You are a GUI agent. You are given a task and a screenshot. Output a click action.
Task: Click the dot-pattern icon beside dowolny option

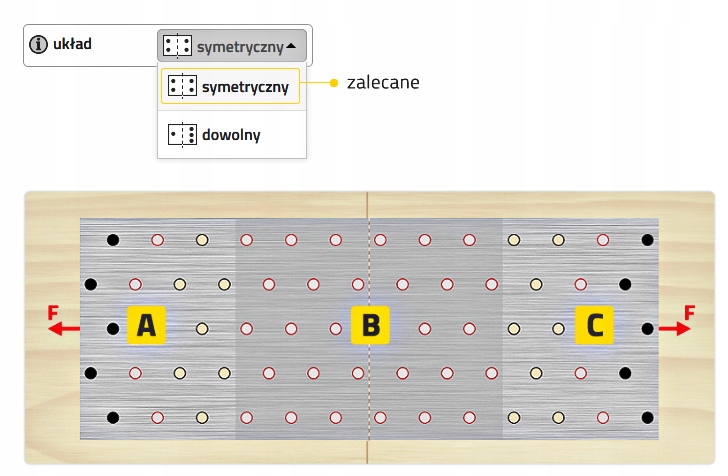coord(183,134)
